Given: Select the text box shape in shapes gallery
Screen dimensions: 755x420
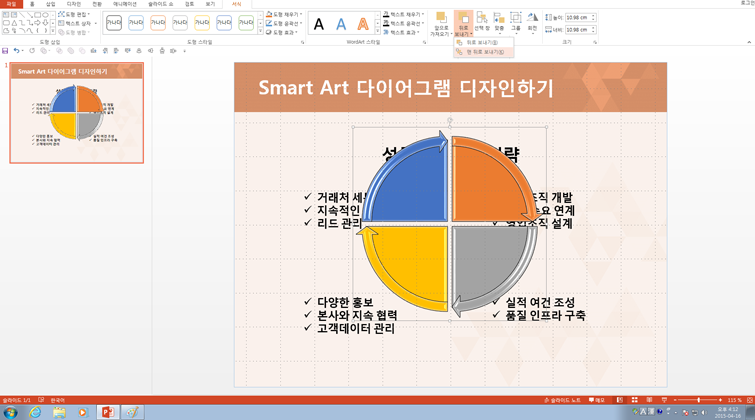Looking at the screenshot, I should tap(5, 15).
